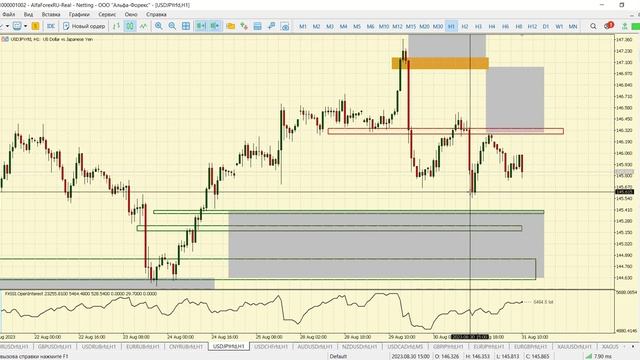Screen dimensions: 640x360
Task: Switch to EURGBP H1 chart tab
Action: 530,347
